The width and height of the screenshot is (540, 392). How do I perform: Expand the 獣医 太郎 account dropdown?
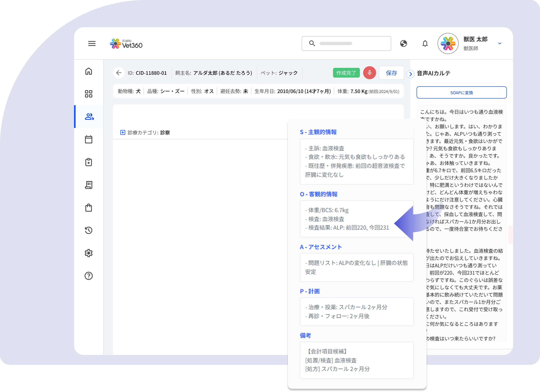coord(500,43)
